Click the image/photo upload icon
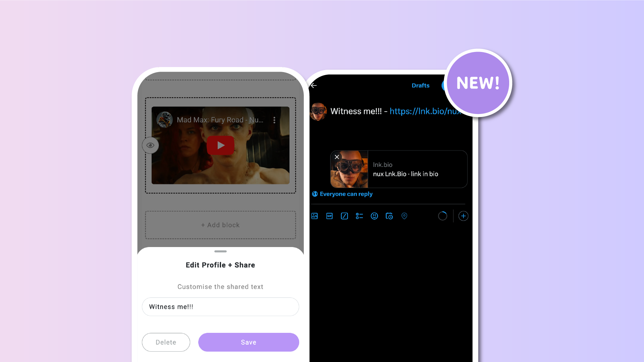Viewport: 644px width, 362px height. pyautogui.click(x=315, y=216)
